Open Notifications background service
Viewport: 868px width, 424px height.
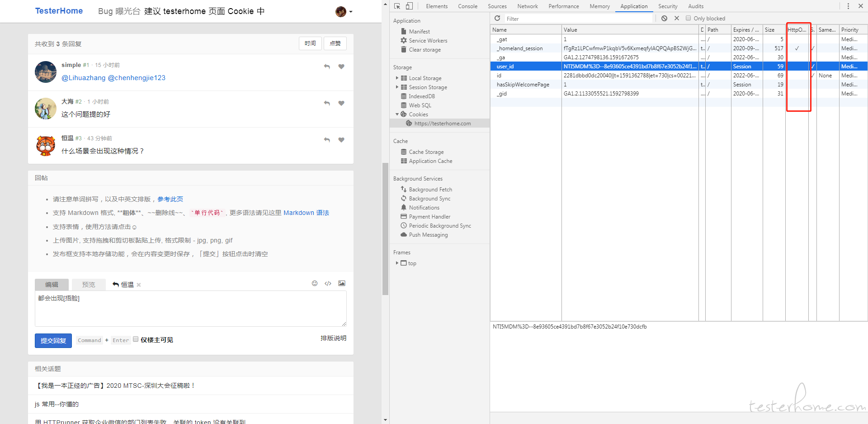424,207
